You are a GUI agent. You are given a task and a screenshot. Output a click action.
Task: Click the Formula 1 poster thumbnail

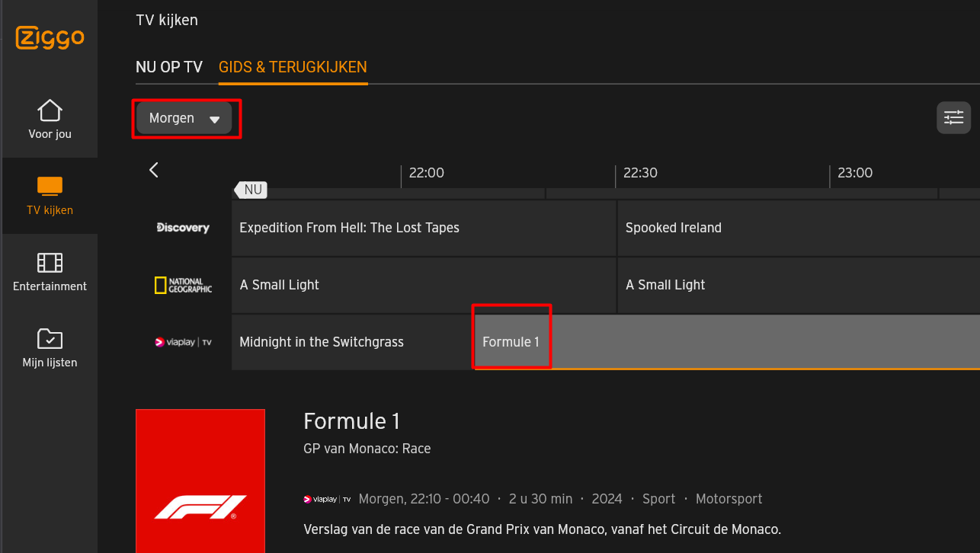(x=200, y=481)
